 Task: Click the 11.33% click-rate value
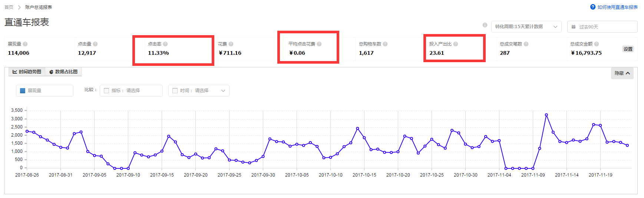click(158, 53)
